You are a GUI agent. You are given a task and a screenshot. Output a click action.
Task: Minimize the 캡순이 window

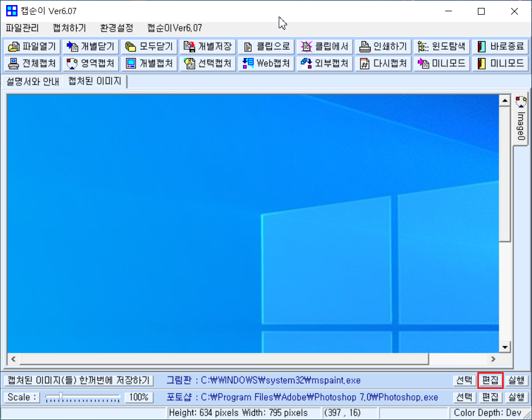[449, 11]
